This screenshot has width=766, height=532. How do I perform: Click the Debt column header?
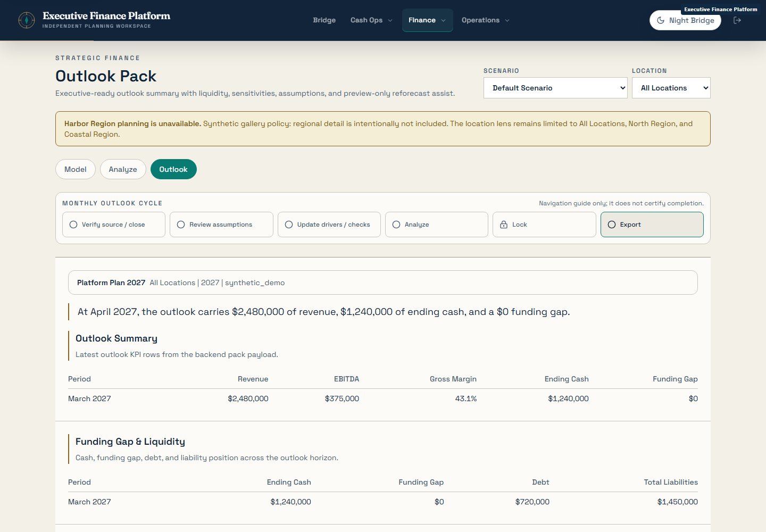point(540,482)
